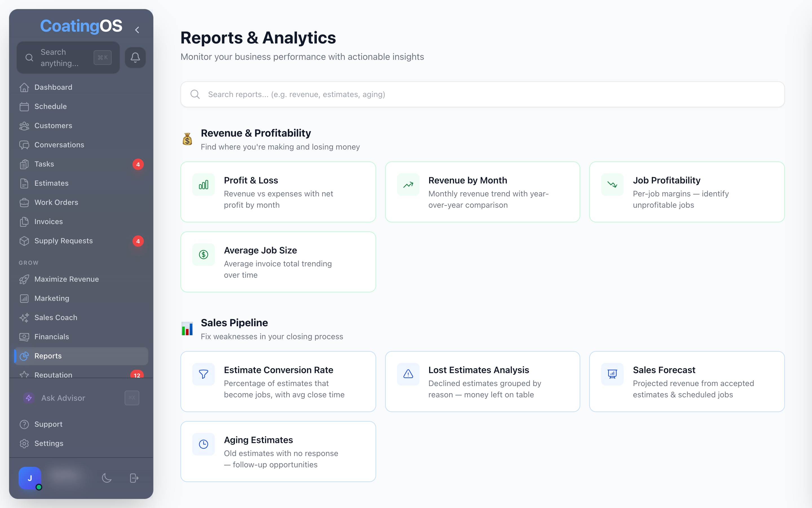The image size is (812, 508).
Task: Click the Supply Requests count badge
Action: pos(138,241)
